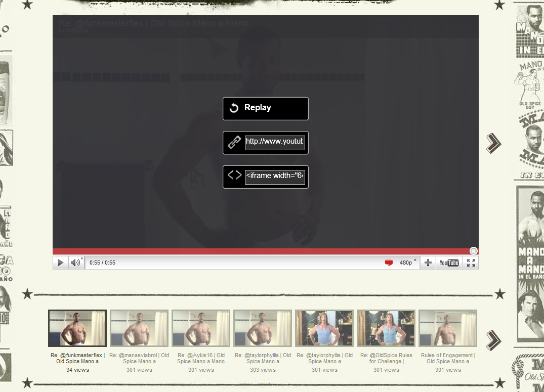Click the YouTube logo button

point(449,263)
